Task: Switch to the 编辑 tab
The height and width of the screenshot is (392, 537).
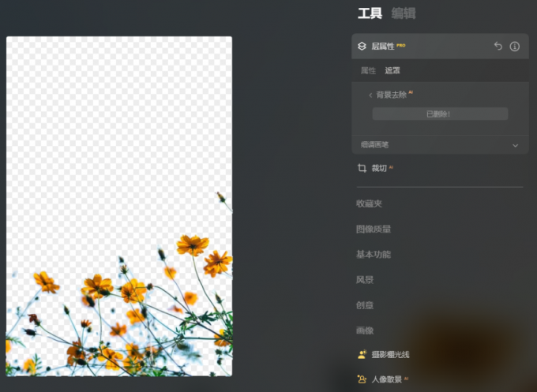Action: pyautogui.click(x=403, y=13)
